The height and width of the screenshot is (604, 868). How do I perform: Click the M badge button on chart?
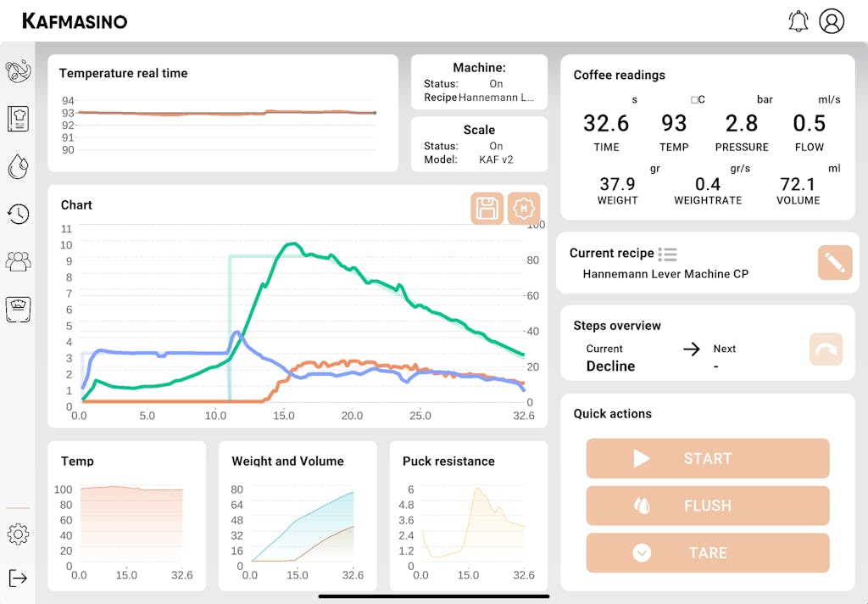(524, 209)
